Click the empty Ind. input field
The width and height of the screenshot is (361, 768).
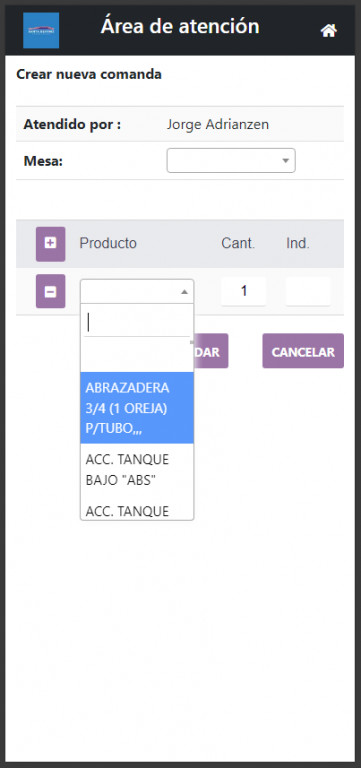[308, 291]
